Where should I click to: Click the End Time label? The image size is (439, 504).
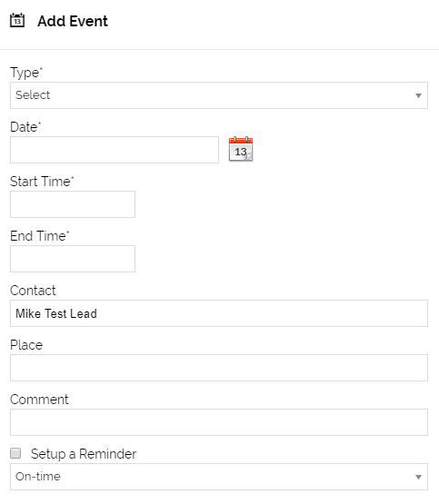(x=40, y=236)
